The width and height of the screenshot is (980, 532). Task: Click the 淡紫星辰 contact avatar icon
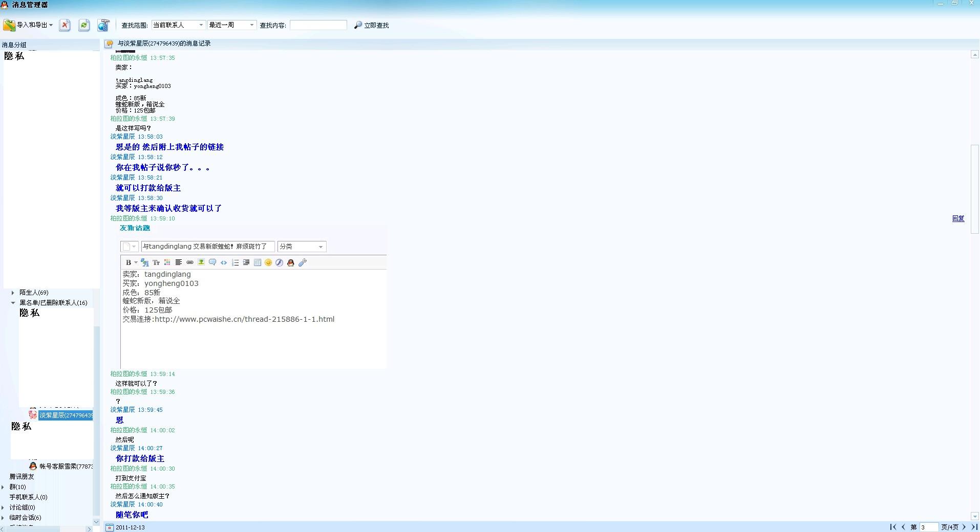pos(33,415)
